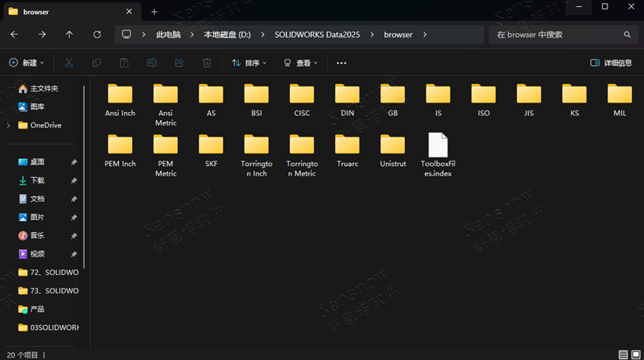Viewport: 644px width, 360px height.
Task: Navigate back with the back arrow
Action: click(14, 35)
